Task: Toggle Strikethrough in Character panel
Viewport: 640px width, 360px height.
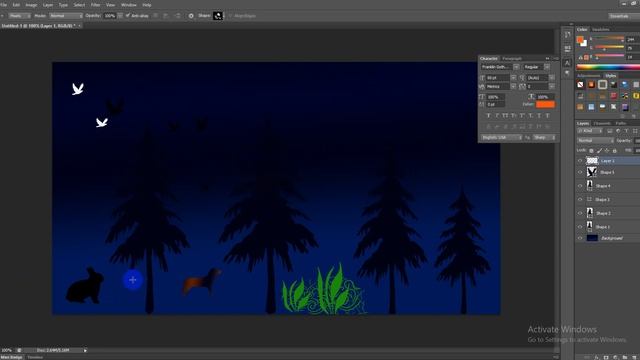Action: click(548, 116)
